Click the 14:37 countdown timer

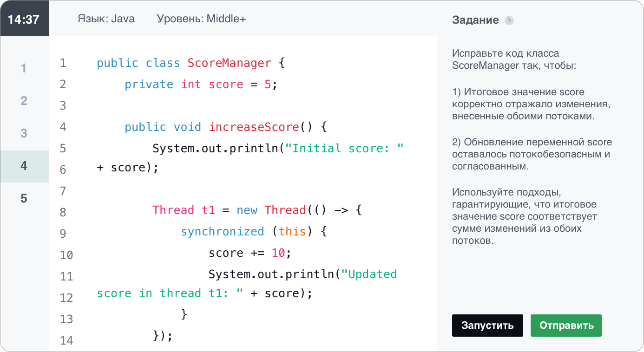click(x=24, y=19)
